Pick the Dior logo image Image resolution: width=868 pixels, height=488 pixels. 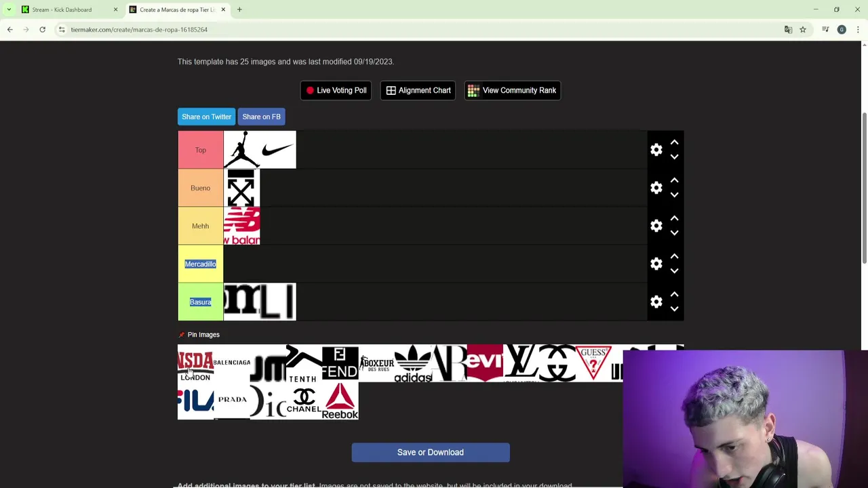coord(268,401)
